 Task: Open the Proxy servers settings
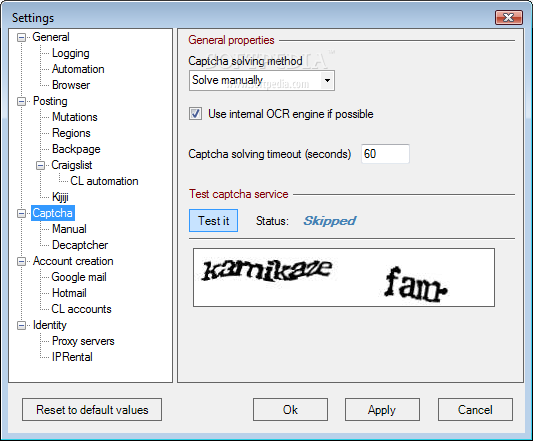coord(83,341)
